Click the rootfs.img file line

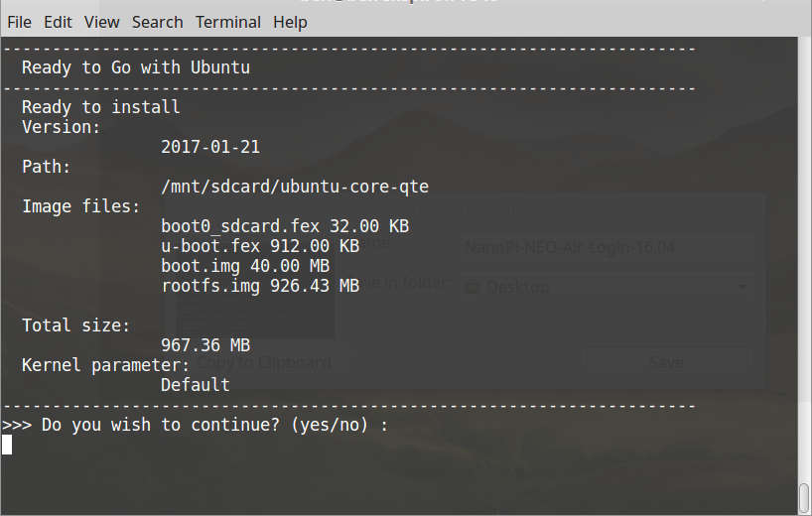(259, 286)
